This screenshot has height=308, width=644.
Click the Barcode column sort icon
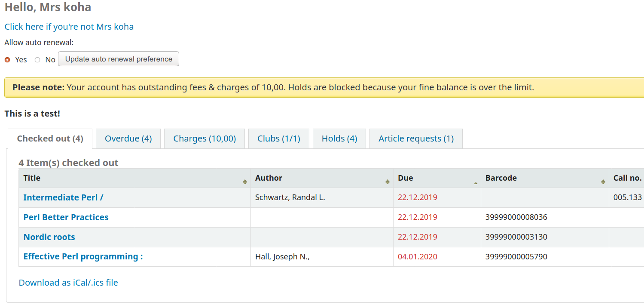click(x=603, y=182)
